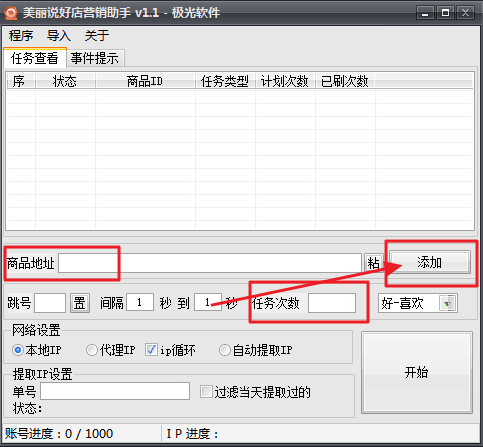
Task: Maximize the 美丽说好店营销助手 window
Action: 445,13
